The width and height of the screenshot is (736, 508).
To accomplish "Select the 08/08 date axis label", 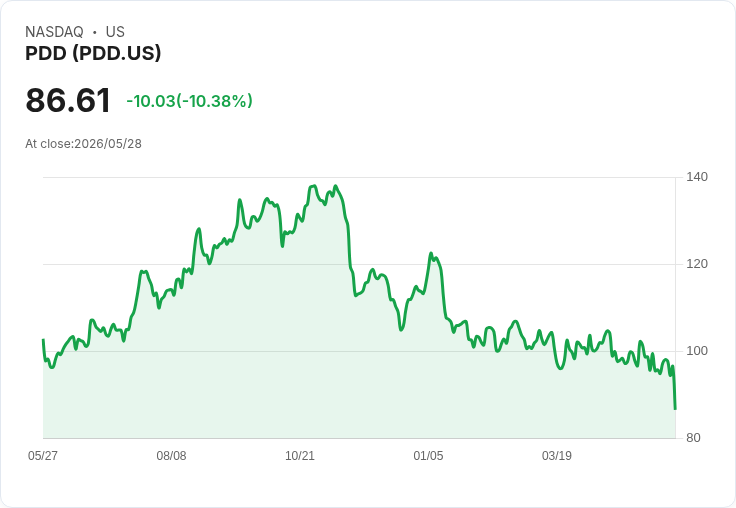I will click(x=171, y=456).
